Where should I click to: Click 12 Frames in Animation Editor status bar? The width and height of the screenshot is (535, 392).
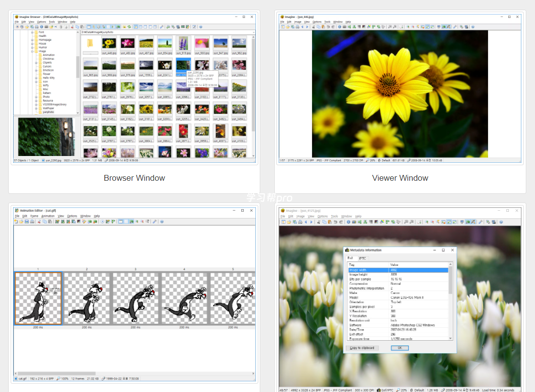(x=78, y=379)
